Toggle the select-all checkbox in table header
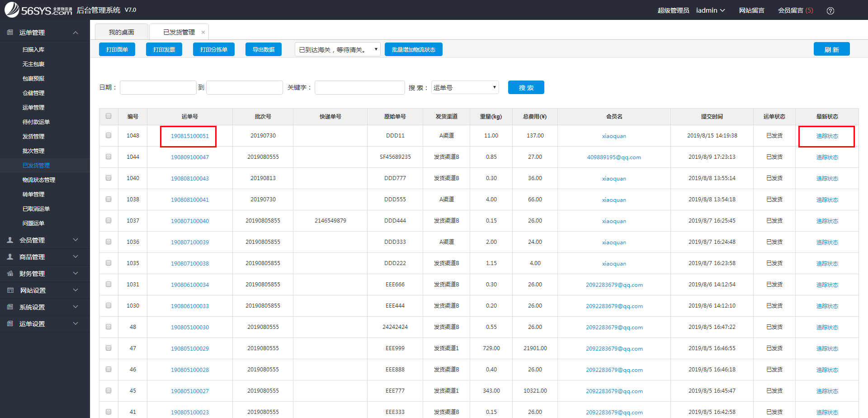 pos(108,116)
